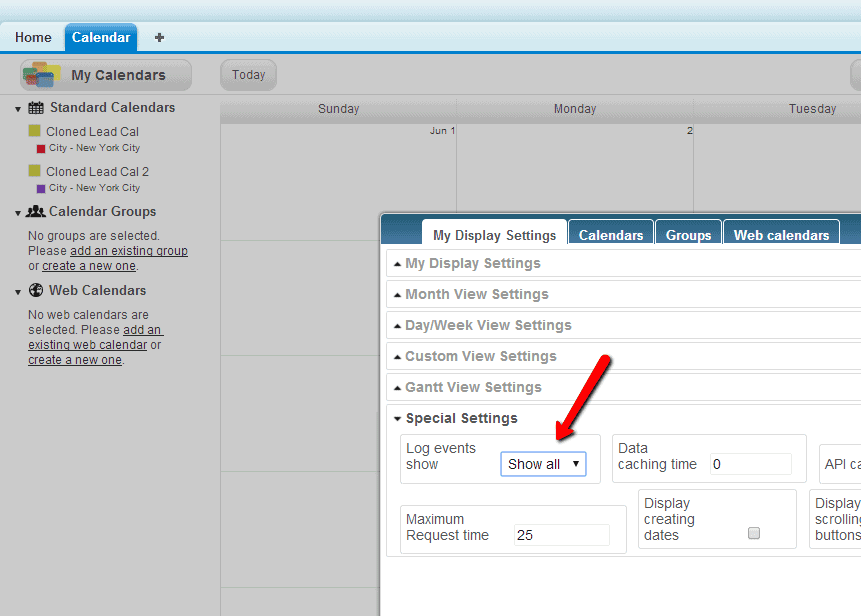The height and width of the screenshot is (616, 861).
Task: Open the Log events show dropdown
Action: (x=543, y=464)
